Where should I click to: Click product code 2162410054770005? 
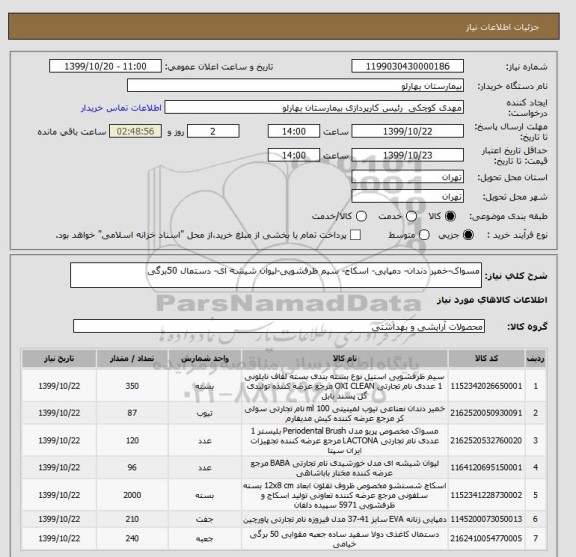486,538
